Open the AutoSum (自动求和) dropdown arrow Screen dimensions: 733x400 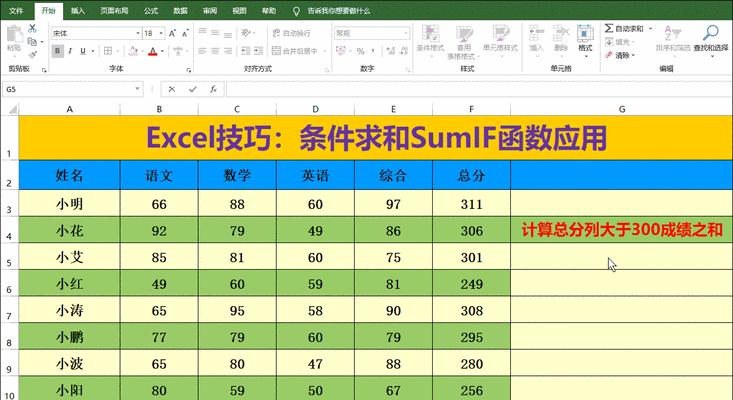650,29
